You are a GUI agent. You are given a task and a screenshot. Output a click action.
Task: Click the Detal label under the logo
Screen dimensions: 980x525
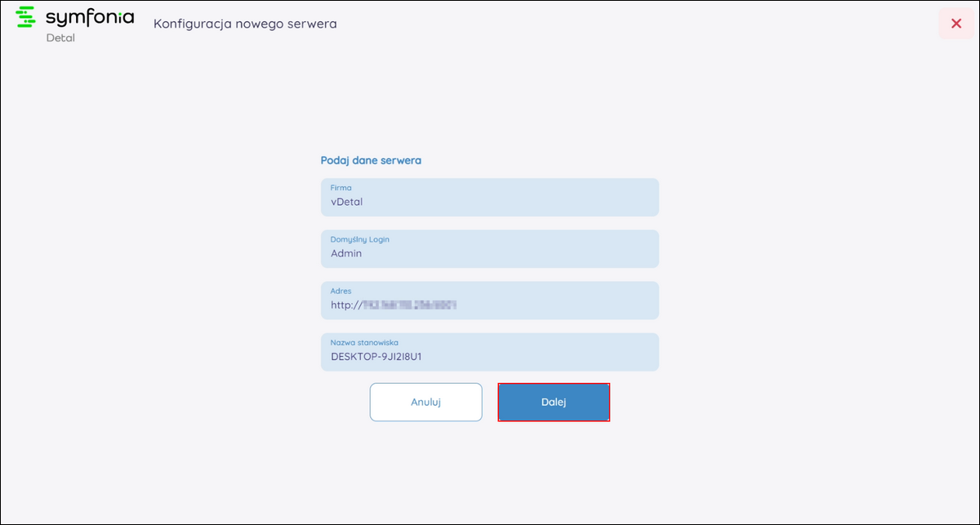click(60, 38)
